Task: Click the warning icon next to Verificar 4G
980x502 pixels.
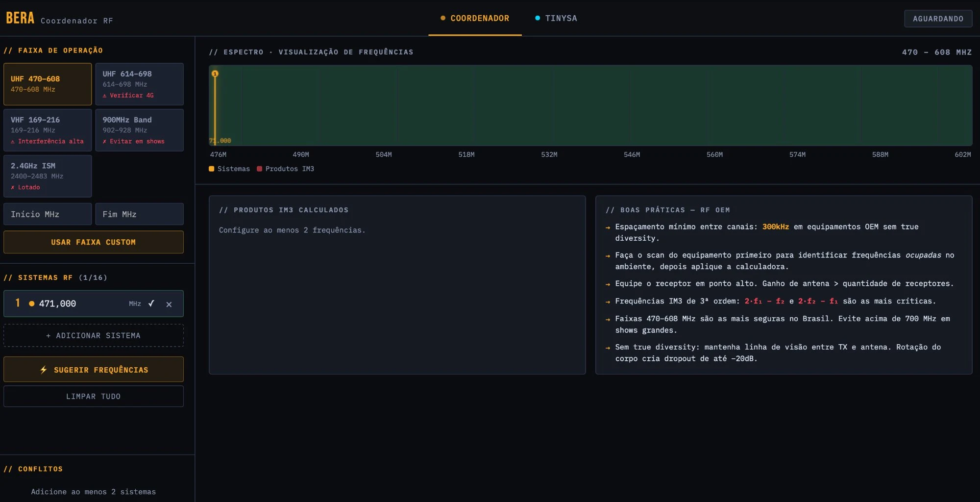Action: 104,95
